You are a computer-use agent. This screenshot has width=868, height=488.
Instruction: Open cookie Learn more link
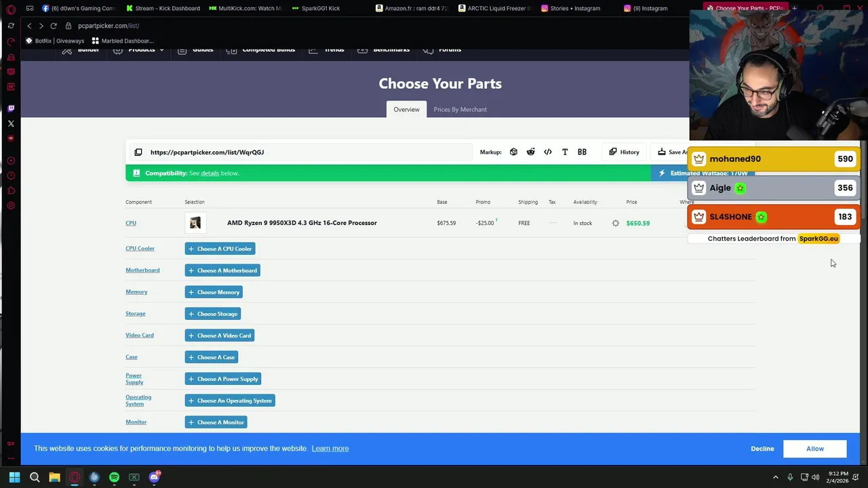(x=330, y=449)
